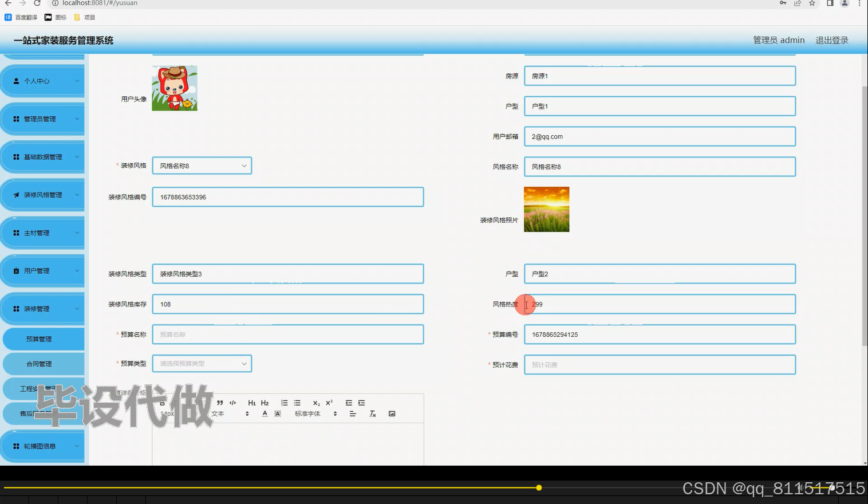Click the video progress bar handle

pos(539,487)
